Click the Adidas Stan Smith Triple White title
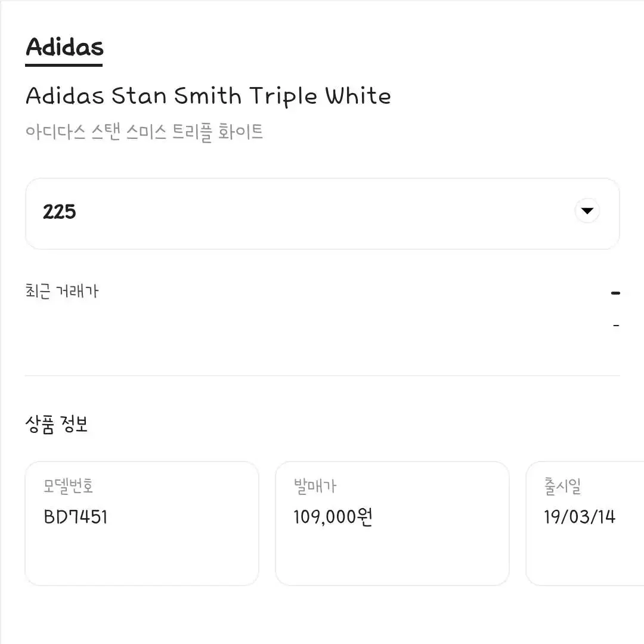 [208, 96]
